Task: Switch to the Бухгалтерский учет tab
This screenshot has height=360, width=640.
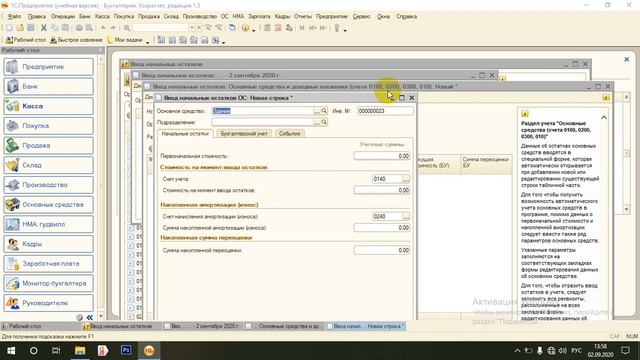Action: coord(244,133)
